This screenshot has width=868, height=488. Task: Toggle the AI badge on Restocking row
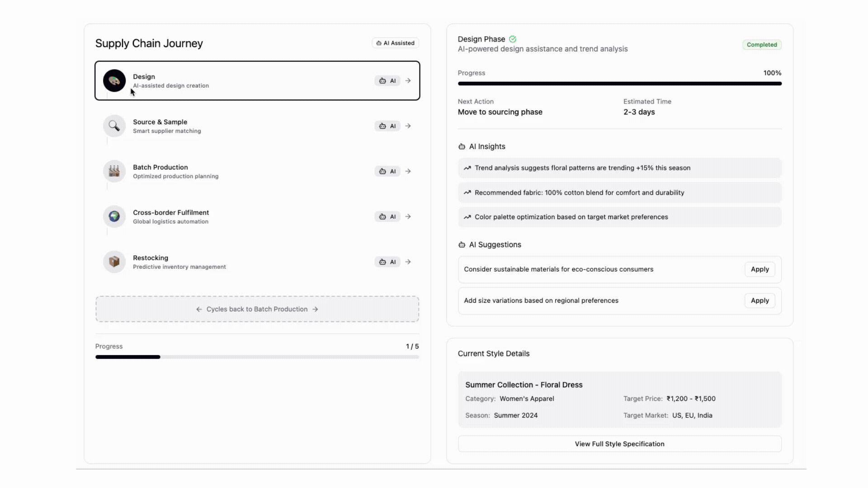(387, 262)
